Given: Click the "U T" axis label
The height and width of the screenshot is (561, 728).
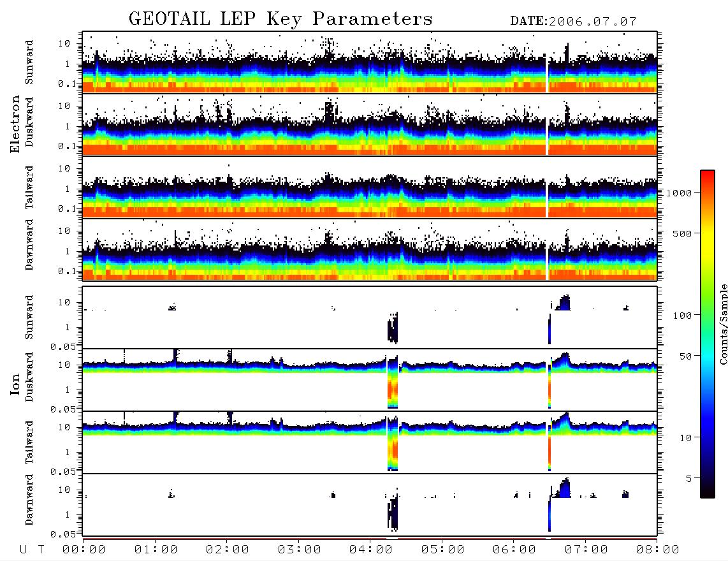Looking at the screenshot, I should 32,550.
